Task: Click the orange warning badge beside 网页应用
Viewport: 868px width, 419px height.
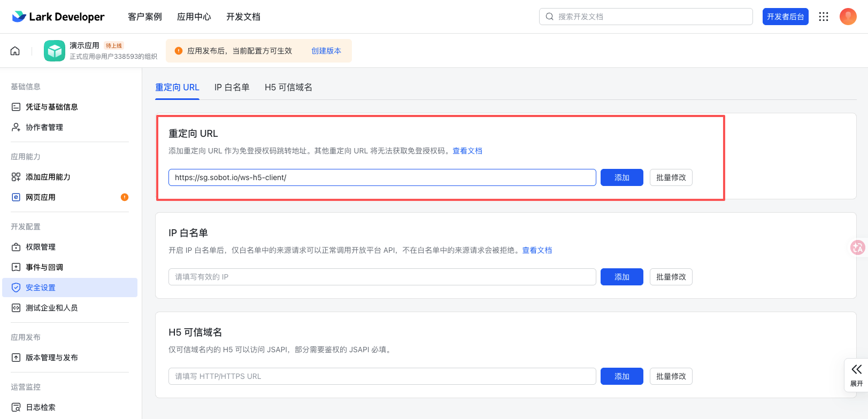Action: [125, 197]
